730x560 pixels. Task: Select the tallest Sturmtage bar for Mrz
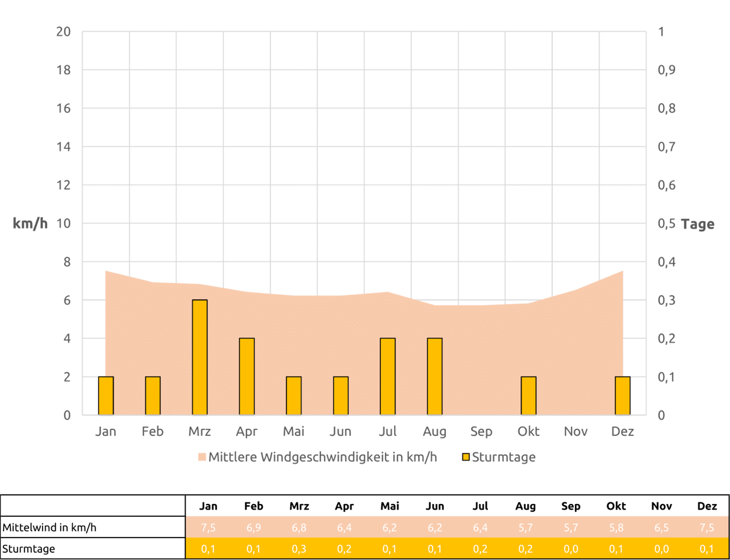[200, 358]
